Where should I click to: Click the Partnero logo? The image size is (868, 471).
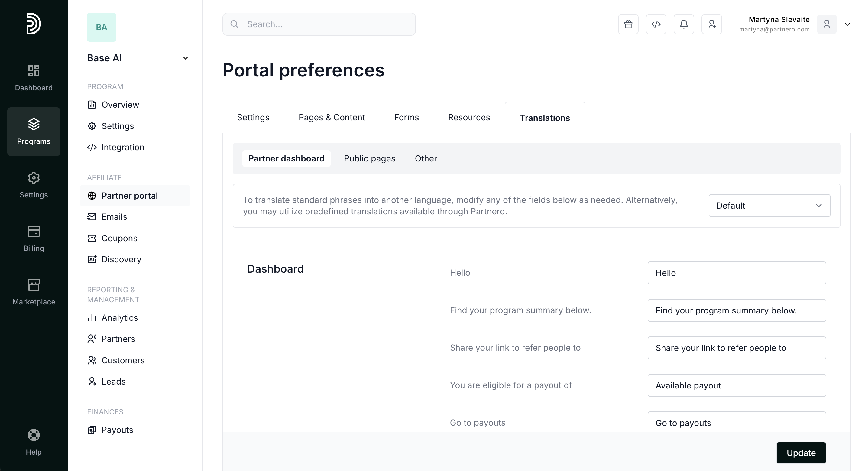[34, 24]
